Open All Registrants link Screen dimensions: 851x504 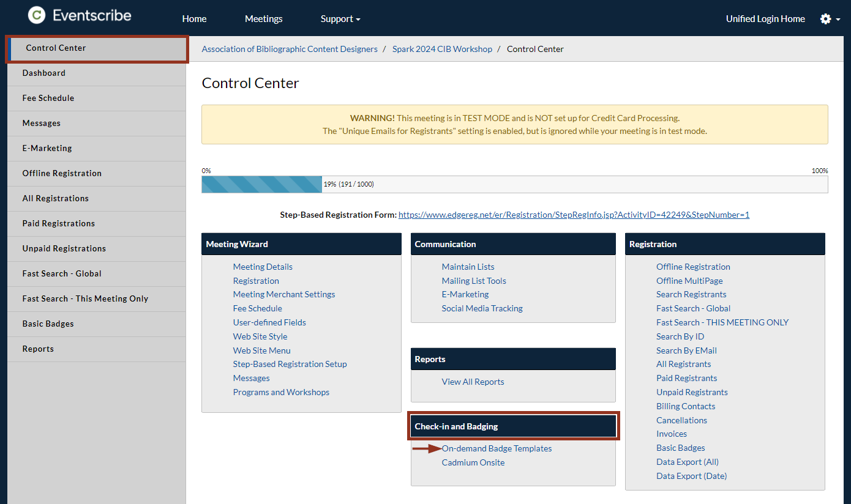[x=684, y=364]
